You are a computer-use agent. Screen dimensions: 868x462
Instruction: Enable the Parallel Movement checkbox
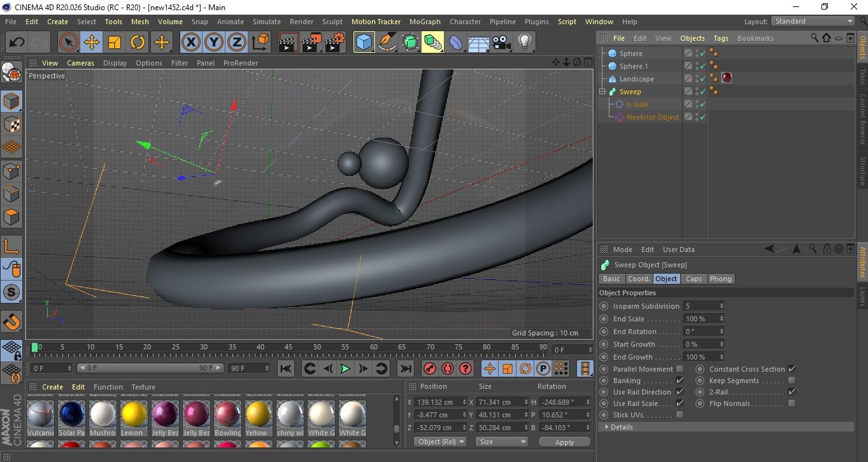point(679,369)
